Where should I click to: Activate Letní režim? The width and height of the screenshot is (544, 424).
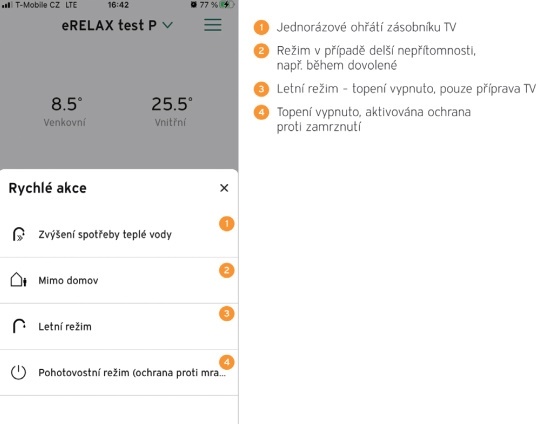(119, 327)
